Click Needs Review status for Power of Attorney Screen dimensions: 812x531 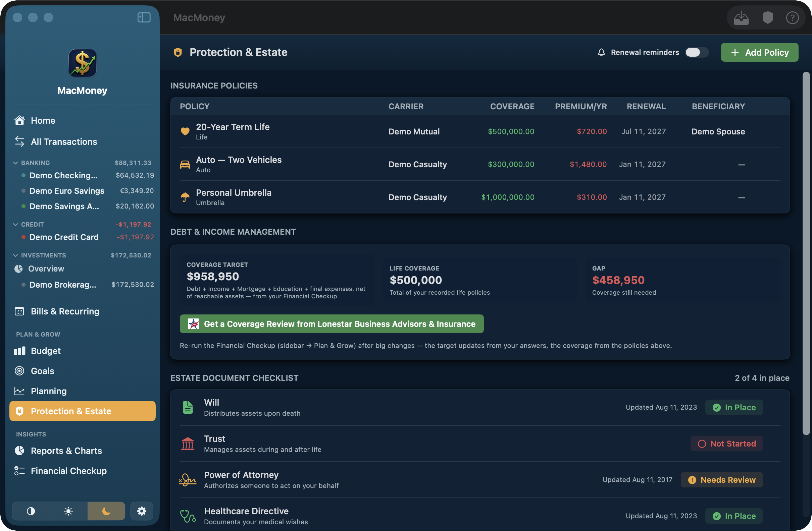722,480
